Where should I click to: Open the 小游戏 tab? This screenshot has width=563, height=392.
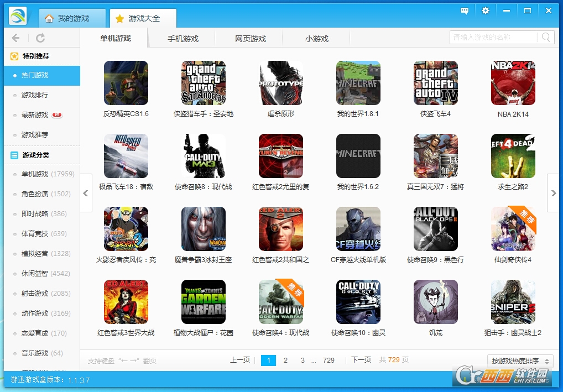tap(317, 38)
